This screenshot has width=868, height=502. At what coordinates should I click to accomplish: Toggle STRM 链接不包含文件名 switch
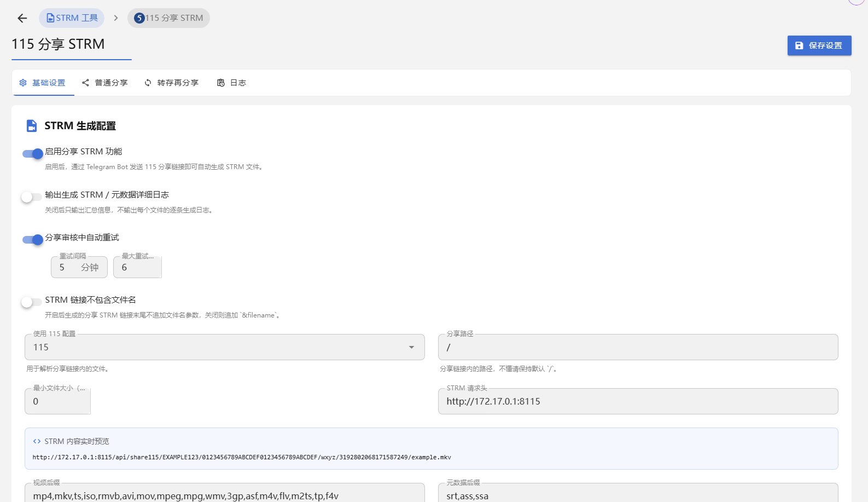point(32,302)
